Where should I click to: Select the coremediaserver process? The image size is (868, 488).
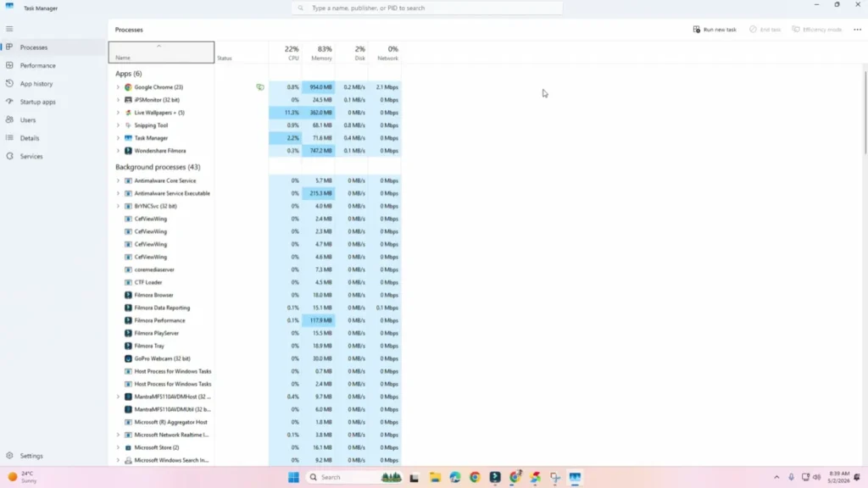pyautogui.click(x=255, y=269)
